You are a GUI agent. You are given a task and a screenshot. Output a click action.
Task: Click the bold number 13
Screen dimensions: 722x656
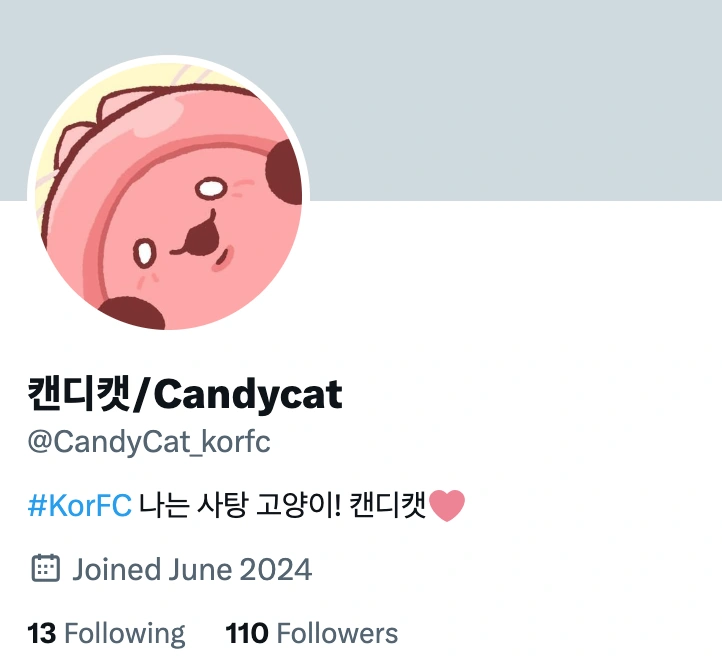tap(42, 633)
